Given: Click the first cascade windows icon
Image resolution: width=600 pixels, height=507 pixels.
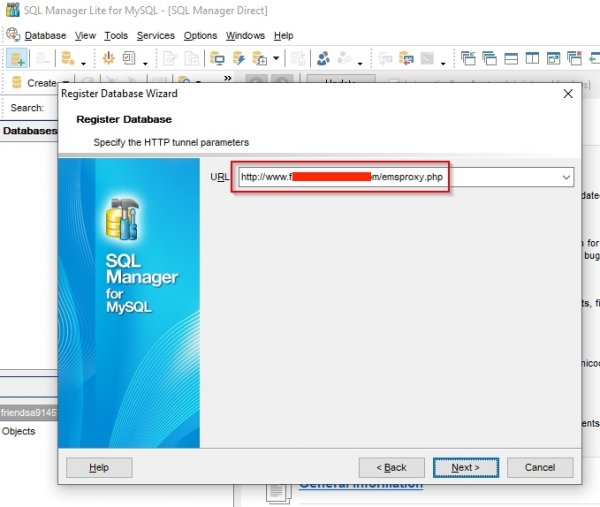Looking at the screenshot, I should 468,59.
